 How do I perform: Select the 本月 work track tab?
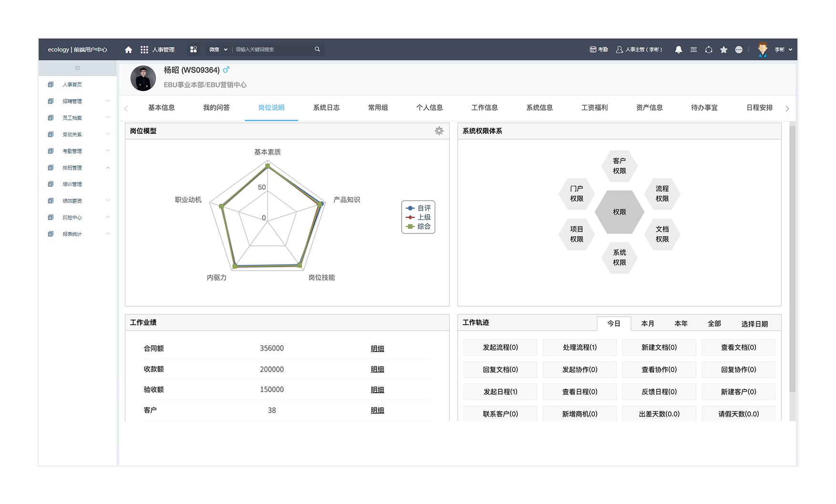pyautogui.click(x=647, y=323)
